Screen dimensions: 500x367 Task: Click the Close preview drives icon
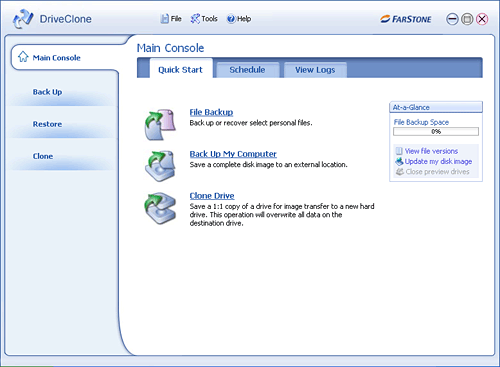coord(399,172)
